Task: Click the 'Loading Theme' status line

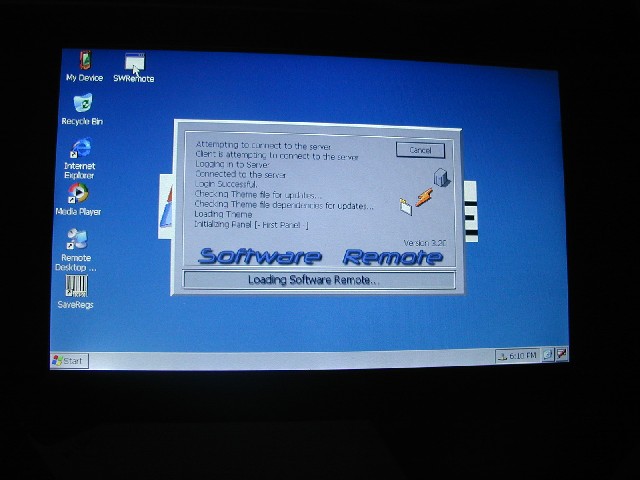Action: click(x=223, y=214)
